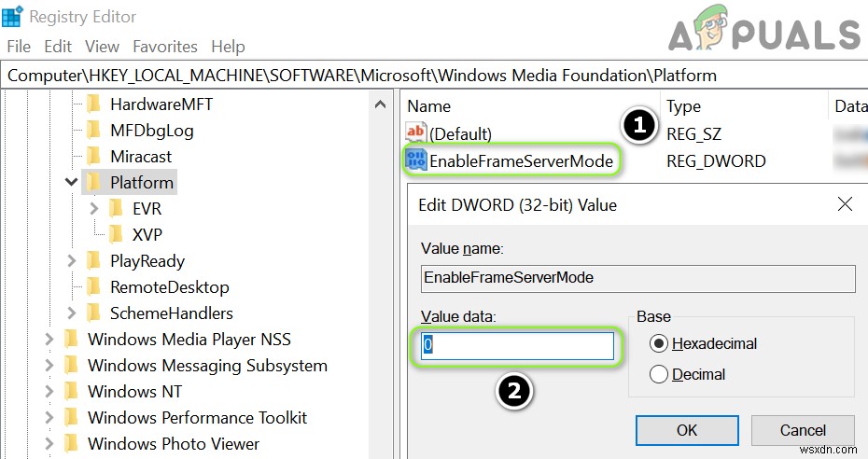Collapse the Platform key
Screen dimensions: 868x459
71,182
